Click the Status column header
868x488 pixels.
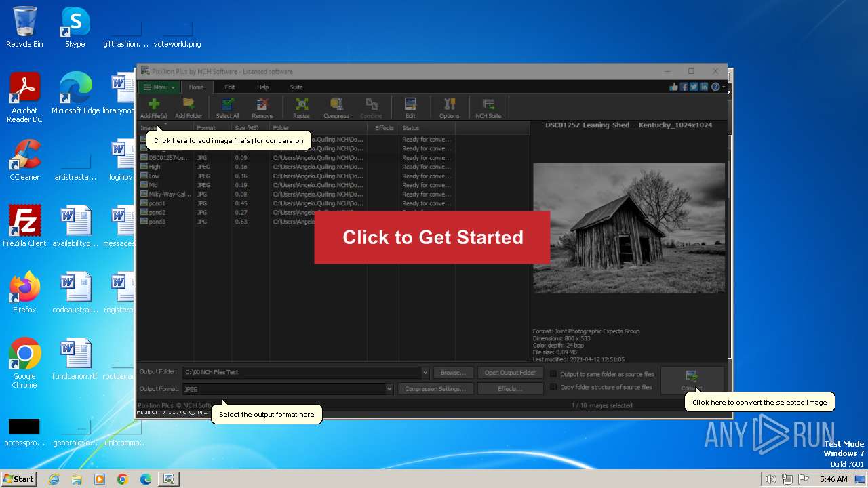pyautogui.click(x=427, y=128)
